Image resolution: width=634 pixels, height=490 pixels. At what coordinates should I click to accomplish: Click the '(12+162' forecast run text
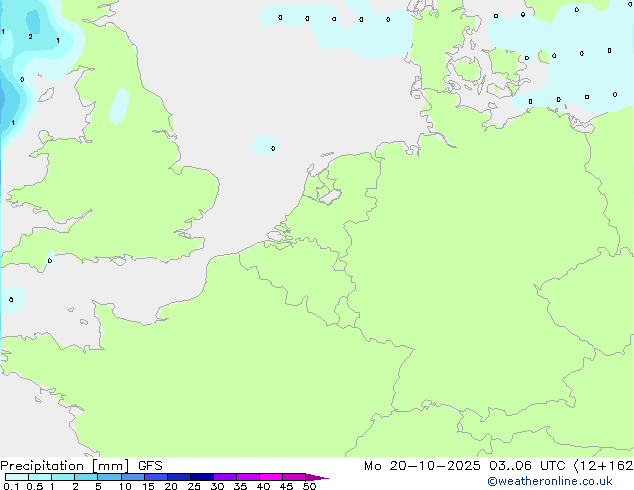(603, 466)
